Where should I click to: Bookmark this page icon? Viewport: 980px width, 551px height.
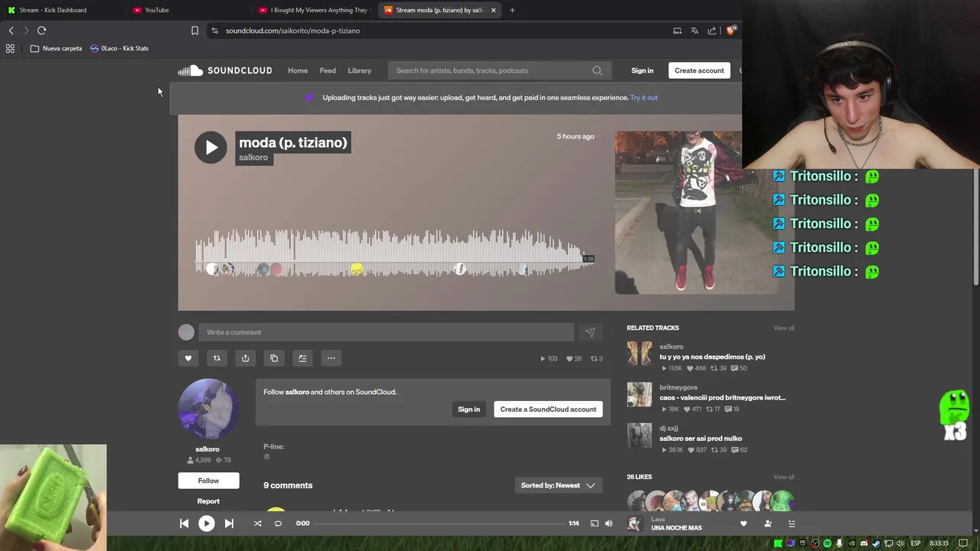coord(194,31)
